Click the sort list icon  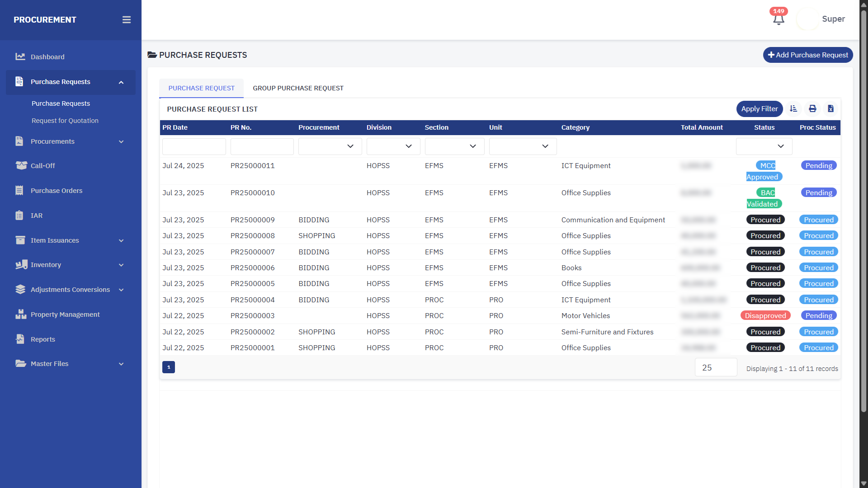tap(793, 109)
